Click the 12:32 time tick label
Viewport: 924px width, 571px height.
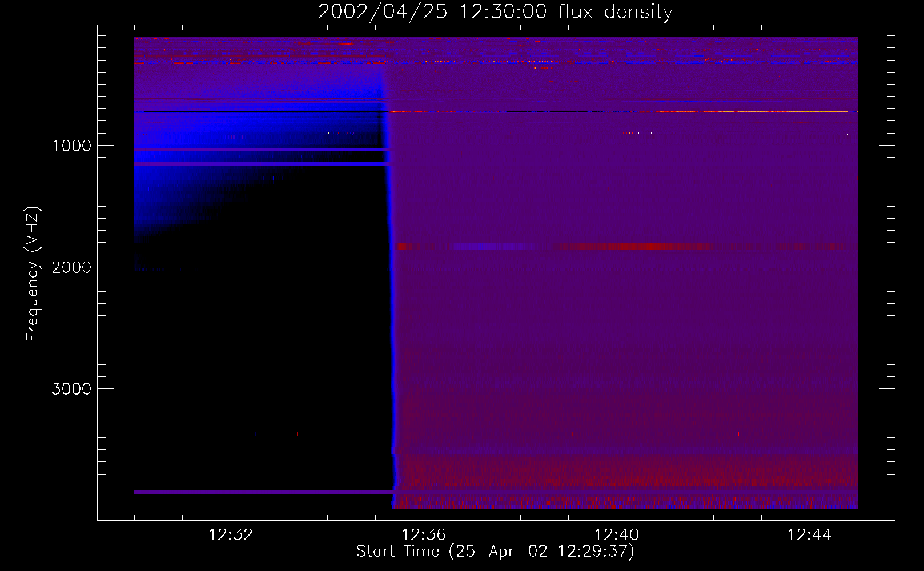[x=231, y=535]
